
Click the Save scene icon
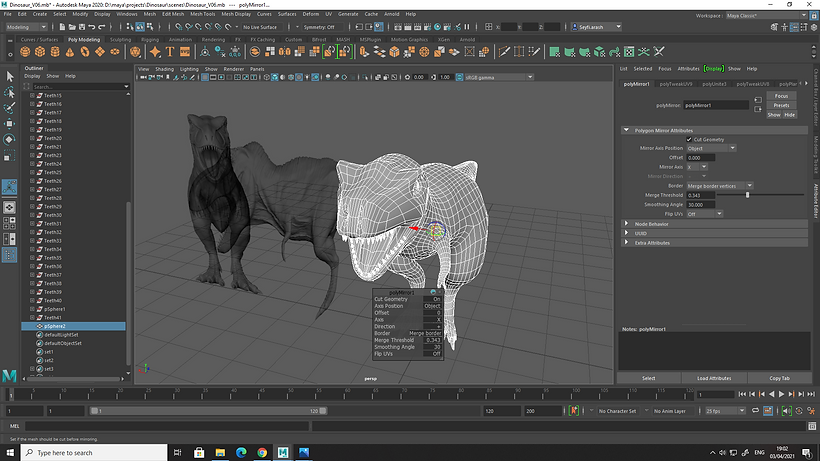[82, 27]
